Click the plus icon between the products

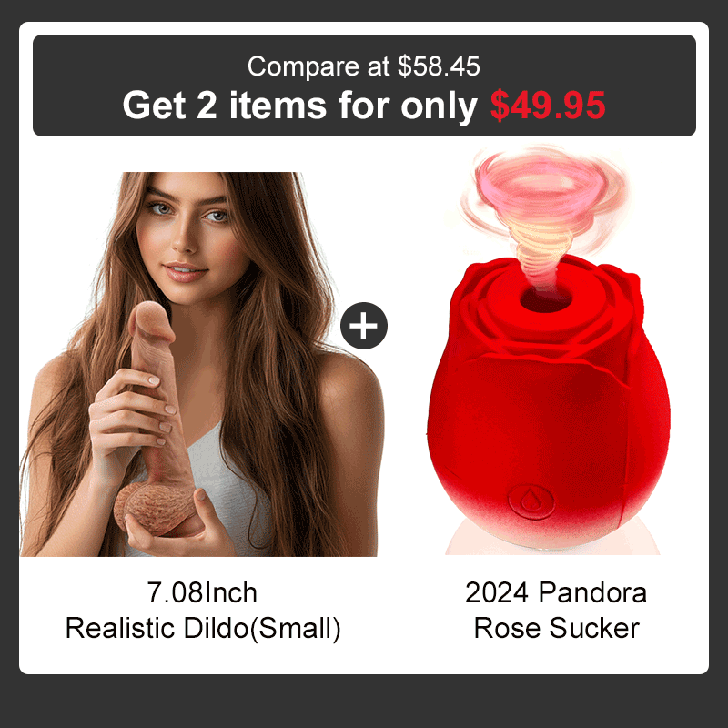click(363, 326)
